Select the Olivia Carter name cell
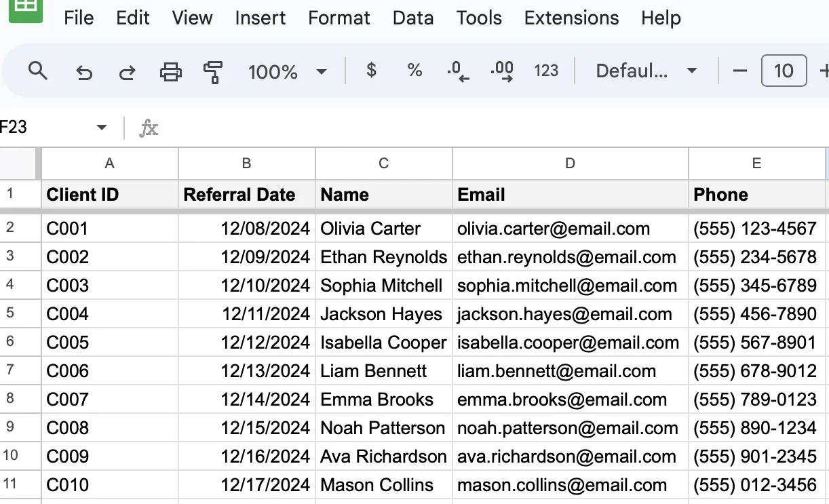 coord(384,229)
